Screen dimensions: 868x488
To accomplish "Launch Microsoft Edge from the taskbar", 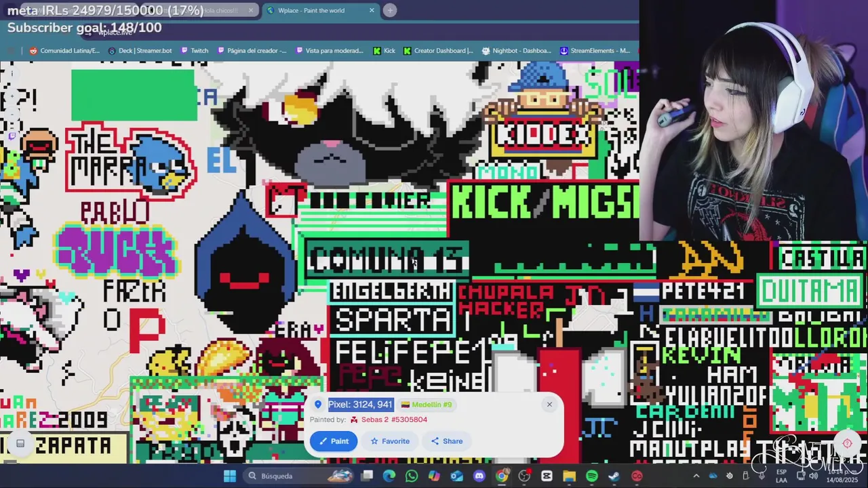I will pyautogui.click(x=389, y=476).
